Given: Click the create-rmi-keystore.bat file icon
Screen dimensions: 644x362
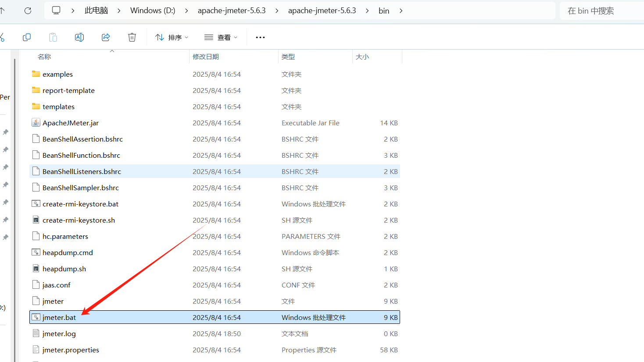Looking at the screenshot, I should (36, 204).
